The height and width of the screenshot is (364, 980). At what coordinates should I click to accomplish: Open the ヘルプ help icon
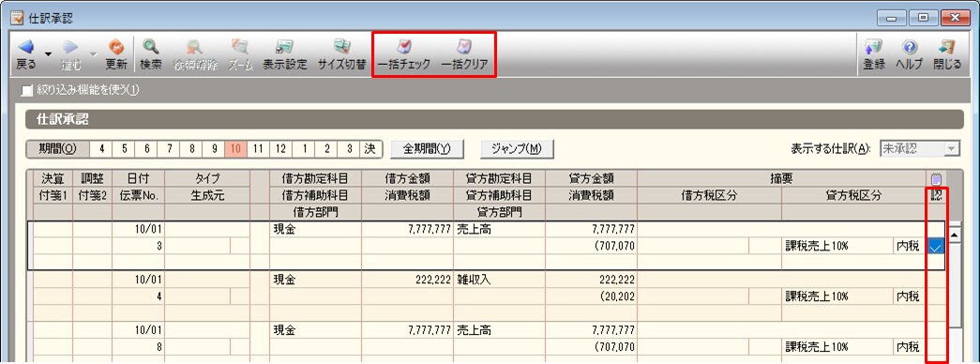pos(910,47)
